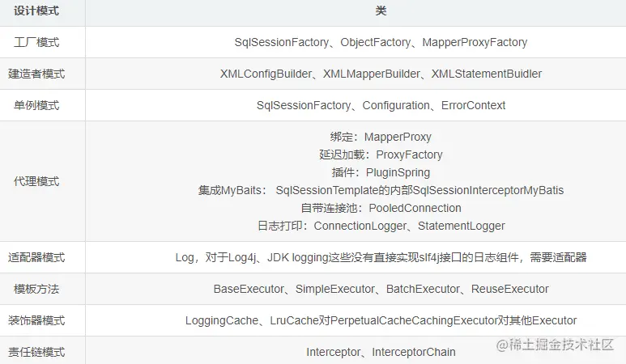Click the BaseExecutor、SimpleExecutor、BatchExecutor、ReuseExecutor text

(x=381, y=289)
